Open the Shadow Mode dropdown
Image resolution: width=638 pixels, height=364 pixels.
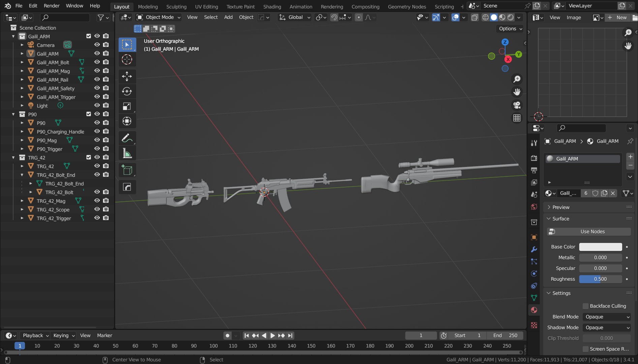tap(607, 328)
